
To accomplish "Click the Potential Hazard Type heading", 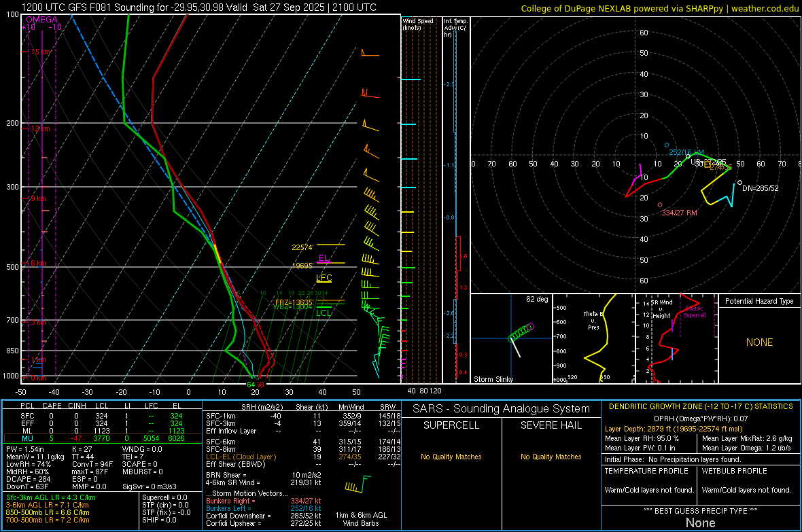I will pyautogui.click(x=759, y=301).
